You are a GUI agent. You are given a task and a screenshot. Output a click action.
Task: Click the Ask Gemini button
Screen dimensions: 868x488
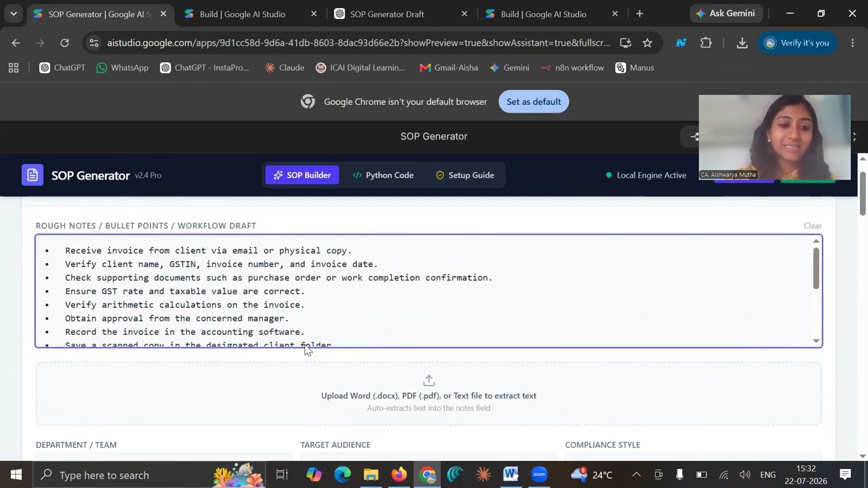[x=726, y=14]
